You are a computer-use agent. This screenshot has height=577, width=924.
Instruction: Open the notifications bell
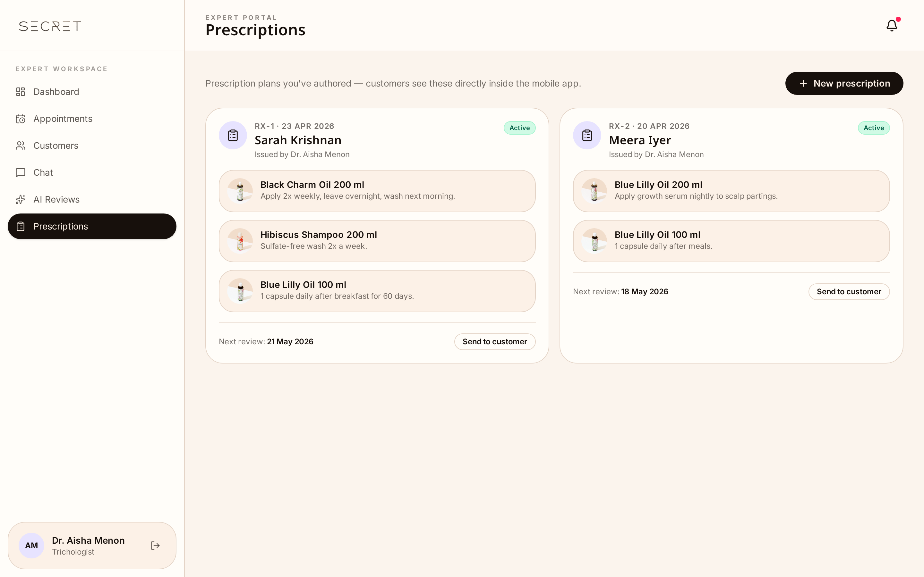click(x=892, y=26)
